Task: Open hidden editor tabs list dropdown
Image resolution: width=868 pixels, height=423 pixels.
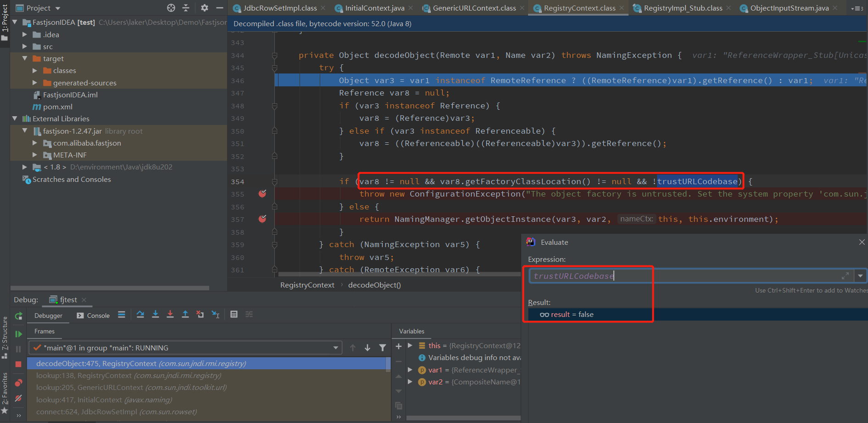Action: click(857, 8)
